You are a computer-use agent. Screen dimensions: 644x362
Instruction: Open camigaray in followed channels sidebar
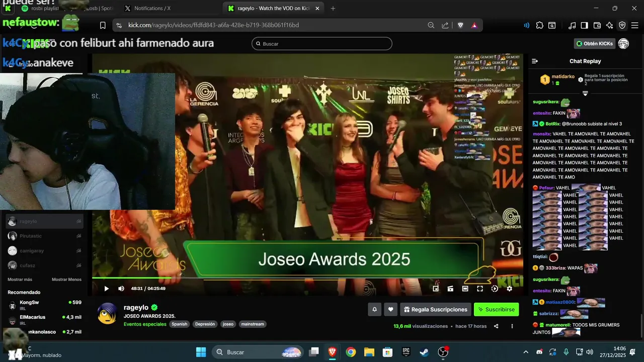[44, 250]
